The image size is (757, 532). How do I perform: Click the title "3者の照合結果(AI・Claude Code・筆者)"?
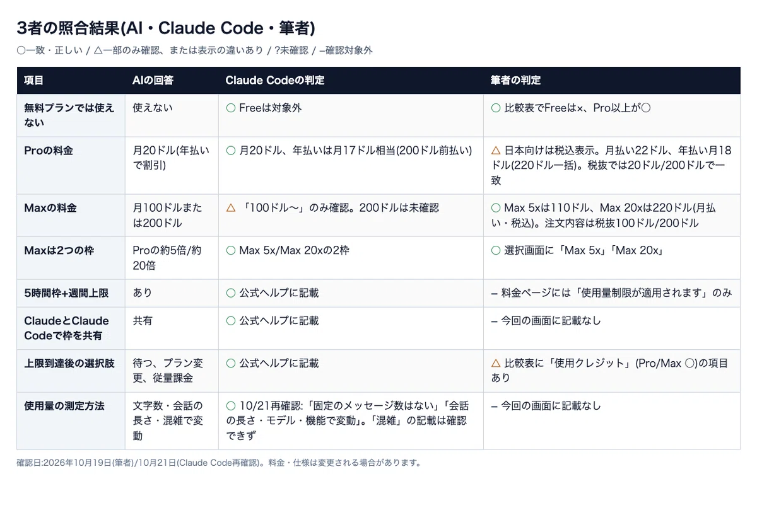pos(166,28)
